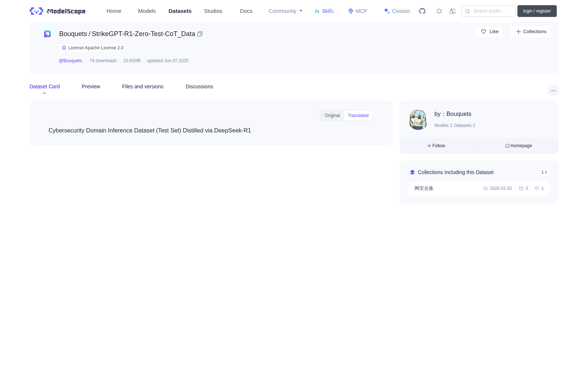
Task: Show the Original dataset card text
Action: coord(332,116)
